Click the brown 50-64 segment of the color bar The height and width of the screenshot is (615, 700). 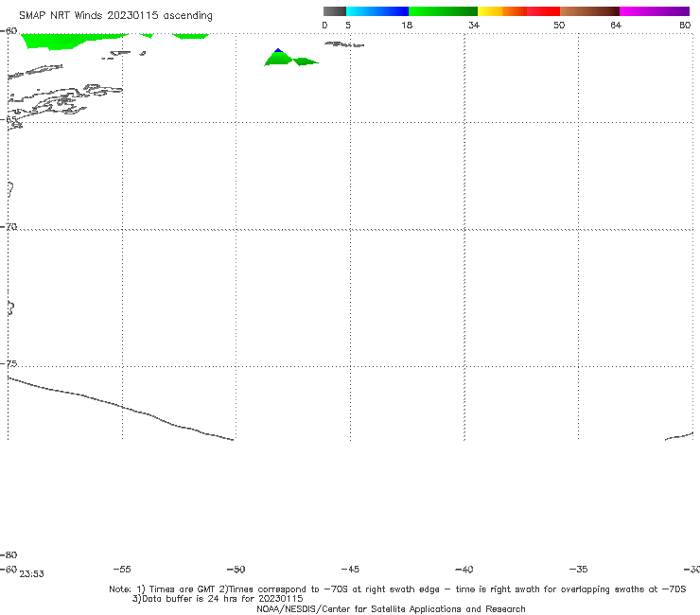click(x=589, y=11)
